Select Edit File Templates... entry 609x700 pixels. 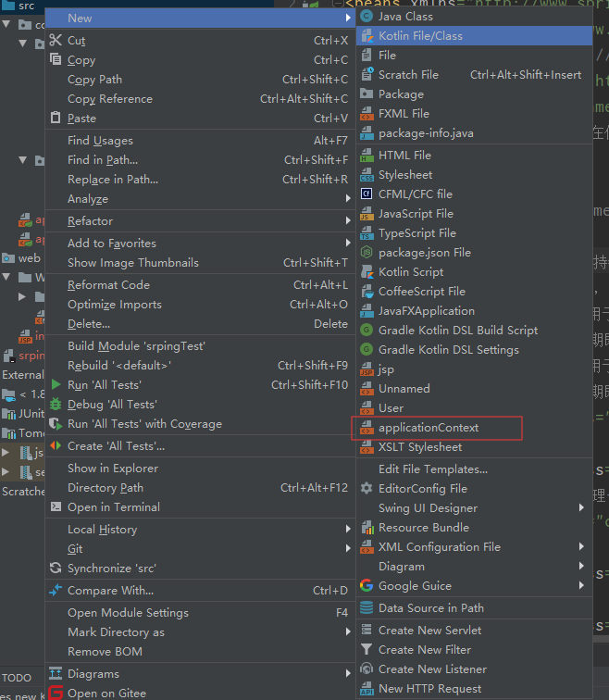pos(474,469)
